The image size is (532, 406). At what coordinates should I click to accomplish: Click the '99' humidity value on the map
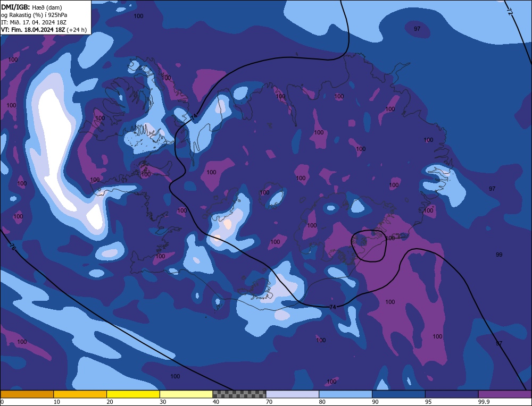click(499, 255)
